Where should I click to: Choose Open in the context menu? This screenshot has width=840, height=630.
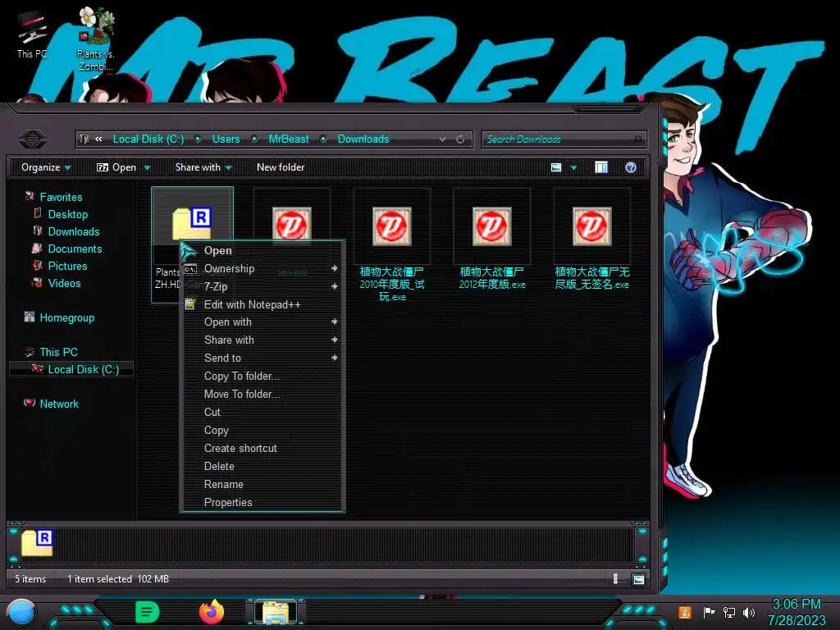pos(262,250)
